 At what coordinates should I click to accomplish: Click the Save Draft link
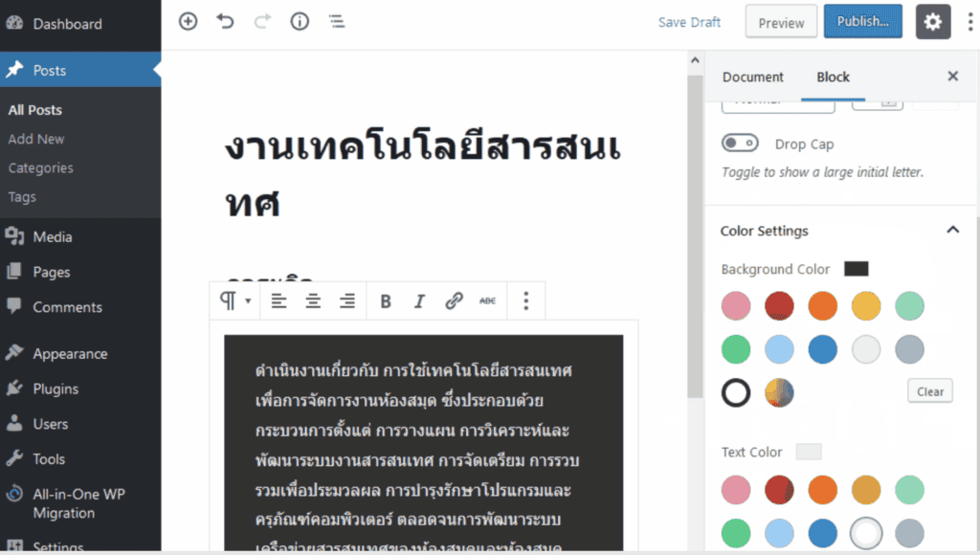[x=689, y=21]
